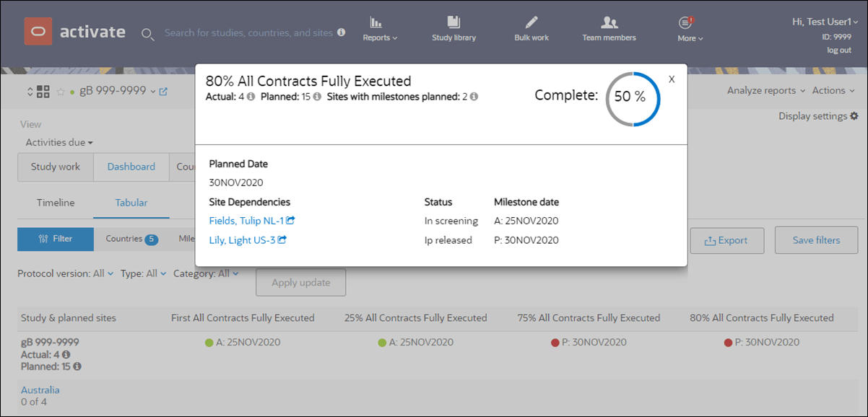Toggle the Filter panel
Image resolution: width=868 pixels, height=417 pixels.
pyautogui.click(x=55, y=239)
